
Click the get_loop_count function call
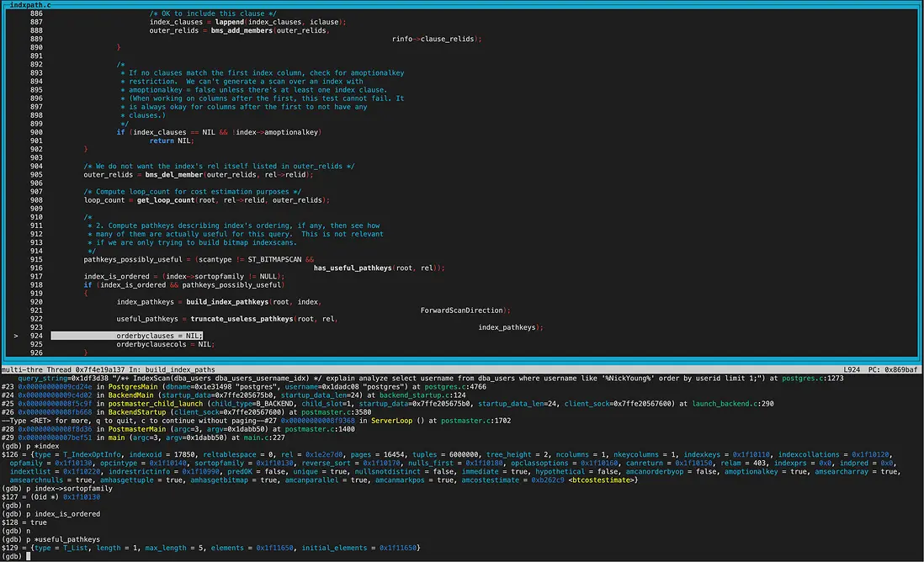tap(165, 200)
